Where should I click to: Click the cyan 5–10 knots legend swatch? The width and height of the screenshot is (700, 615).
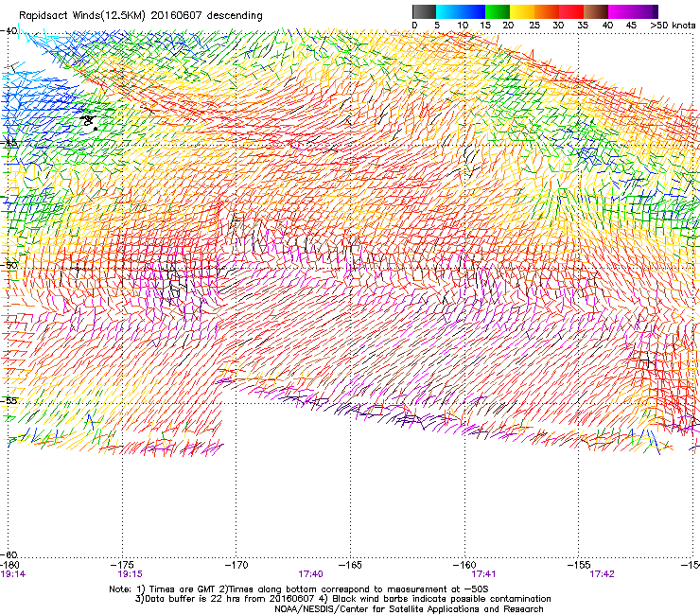pyautogui.click(x=448, y=11)
